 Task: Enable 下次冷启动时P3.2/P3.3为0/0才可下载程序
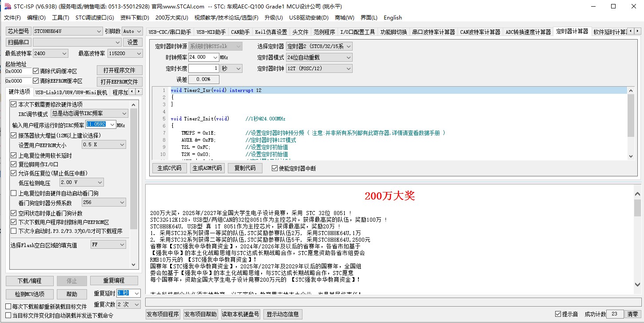pyautogui.click(x=14, y=231)
